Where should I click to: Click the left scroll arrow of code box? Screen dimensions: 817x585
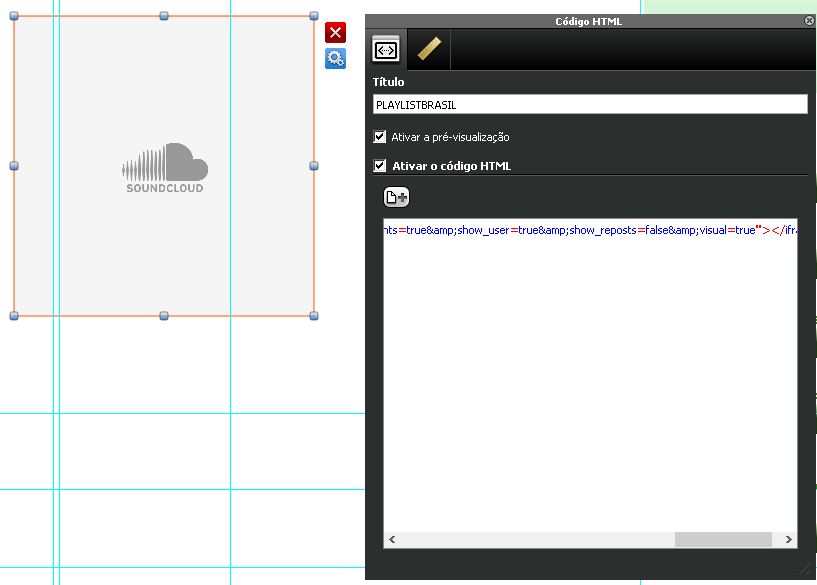(392, 540)
